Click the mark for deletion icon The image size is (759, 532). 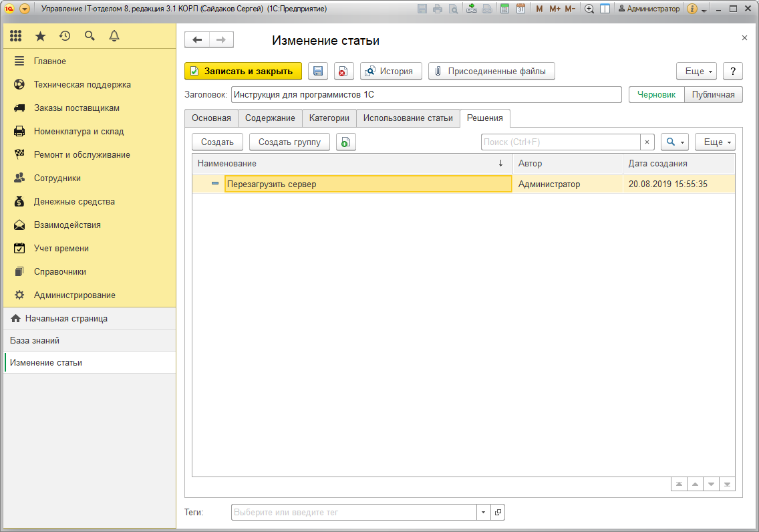(343, 71)
